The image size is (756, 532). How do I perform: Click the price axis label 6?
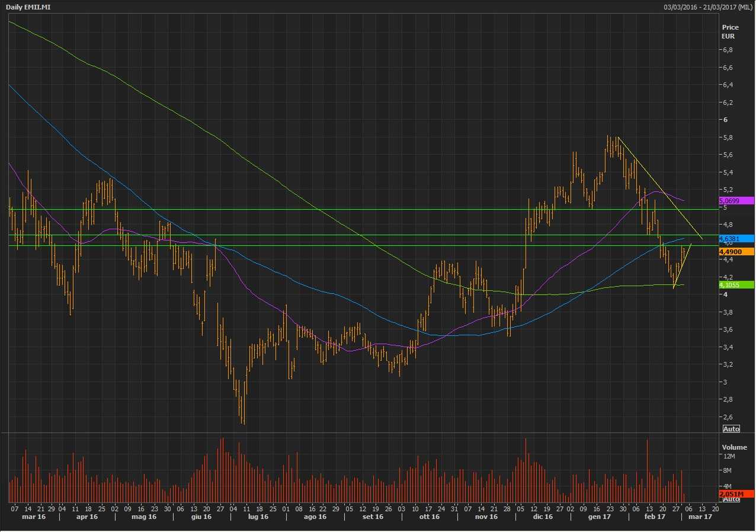(724, 120)
